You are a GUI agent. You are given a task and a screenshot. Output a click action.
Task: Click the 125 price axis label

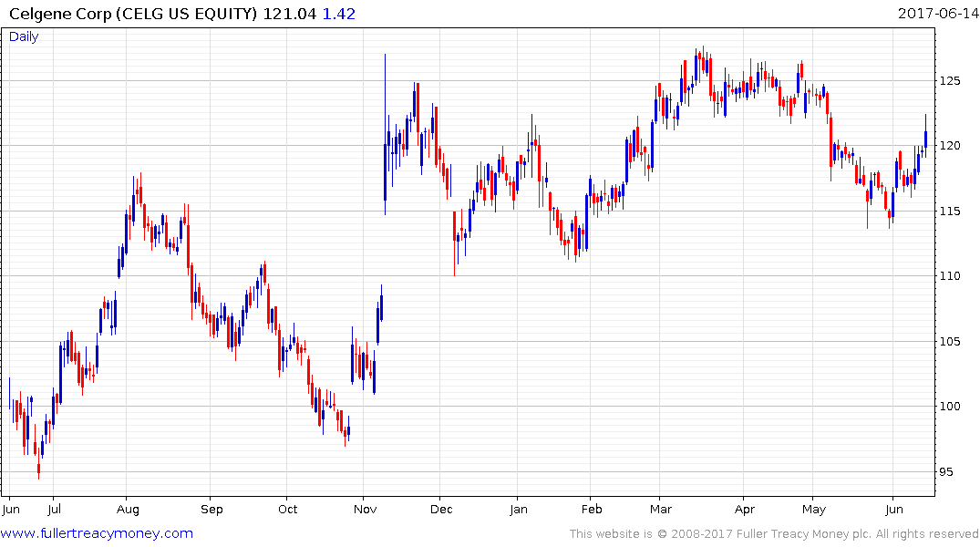click(x=951, y=81)
